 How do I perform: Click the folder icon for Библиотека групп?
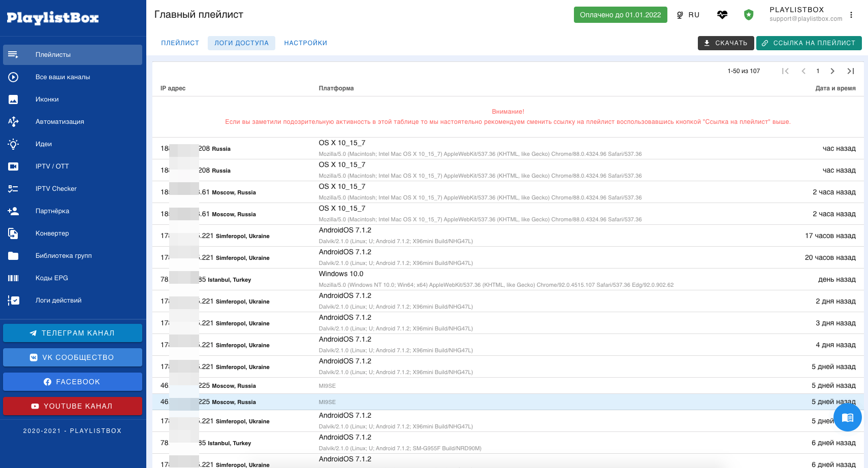coord(13,256)
